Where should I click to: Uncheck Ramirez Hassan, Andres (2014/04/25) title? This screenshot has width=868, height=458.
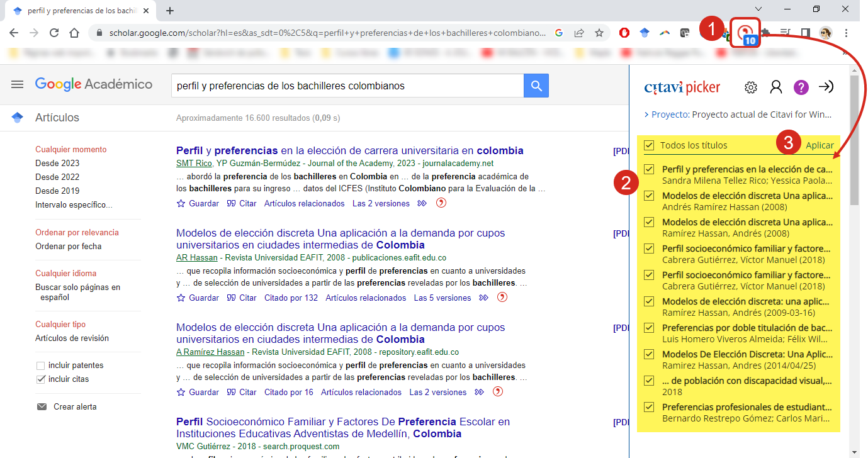(649, 354)
